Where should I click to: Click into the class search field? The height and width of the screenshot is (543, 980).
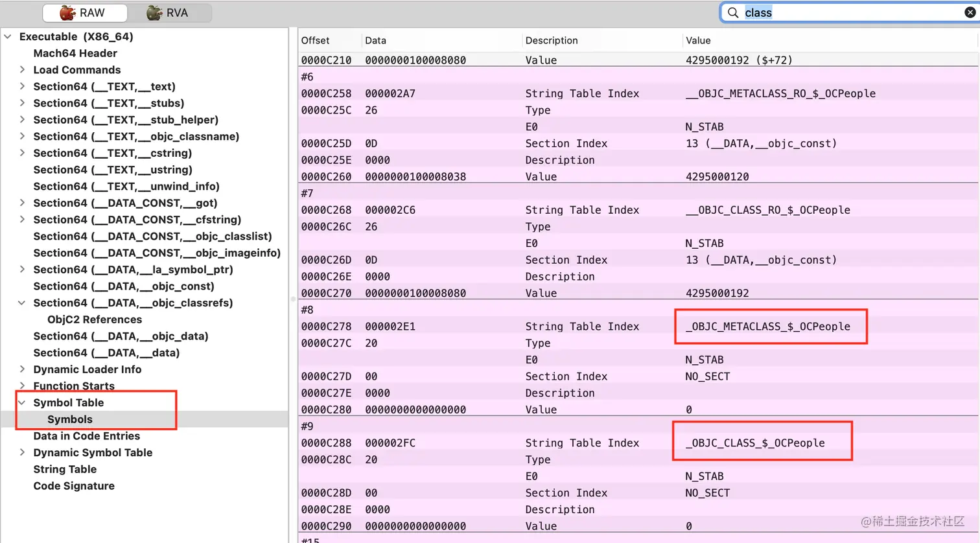(849, 12)
